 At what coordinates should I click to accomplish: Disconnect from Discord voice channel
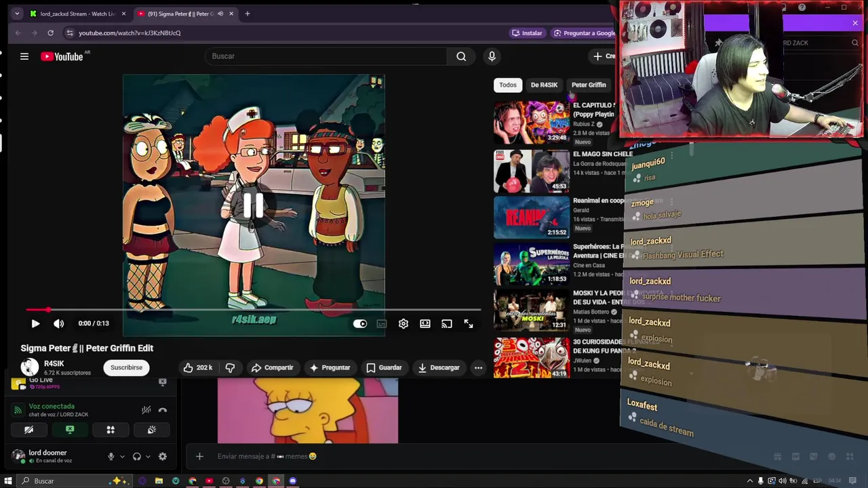163,410
